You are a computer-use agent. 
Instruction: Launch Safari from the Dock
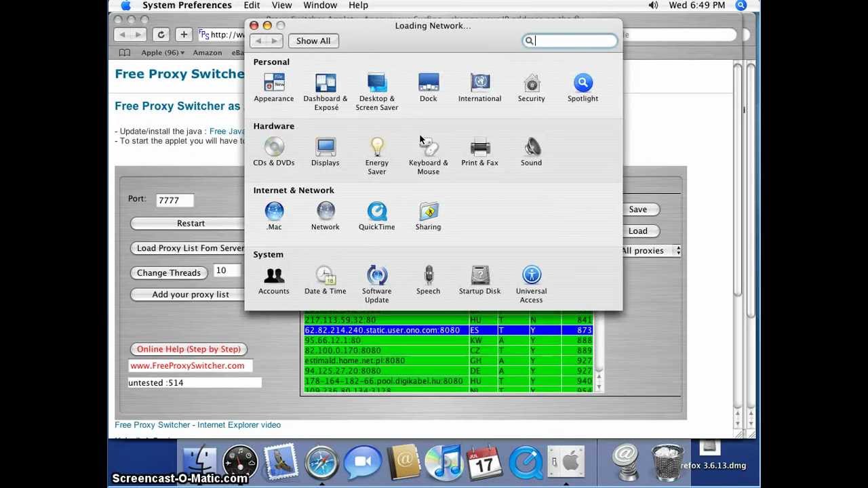pos(321,462)
